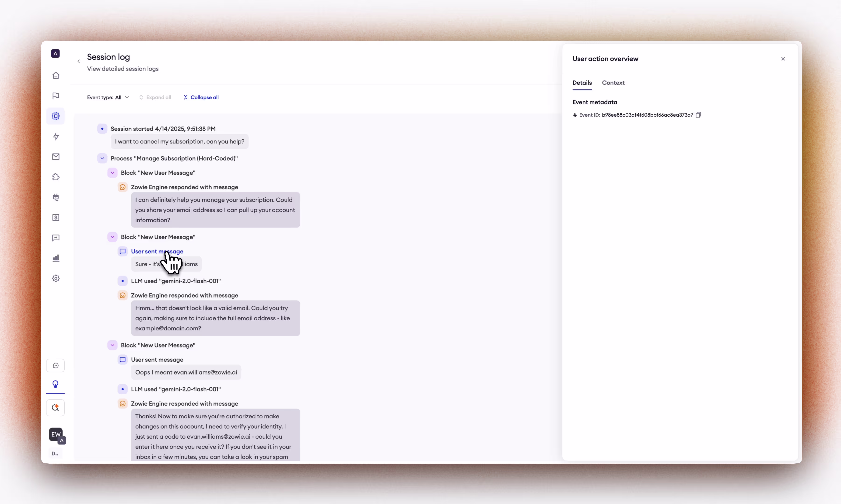Image resolution: width=841 pixels, height=504 pixels.
Task: Open the EW user avatar menu
Action: [56, 434]
